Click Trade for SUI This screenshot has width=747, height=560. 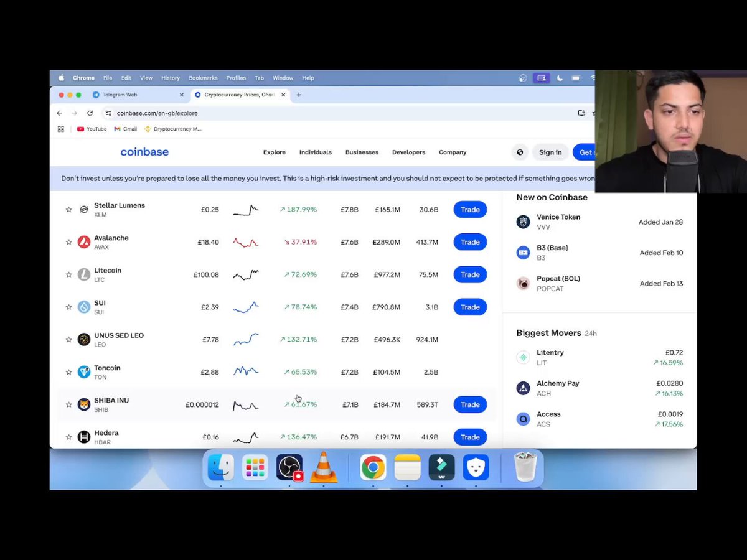point(470,307)
